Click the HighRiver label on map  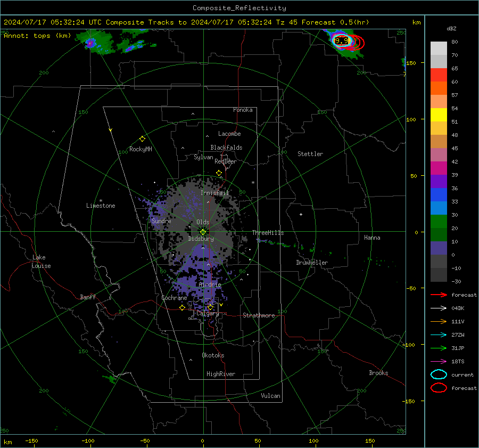pyautogui.click(x=221, y=374)
